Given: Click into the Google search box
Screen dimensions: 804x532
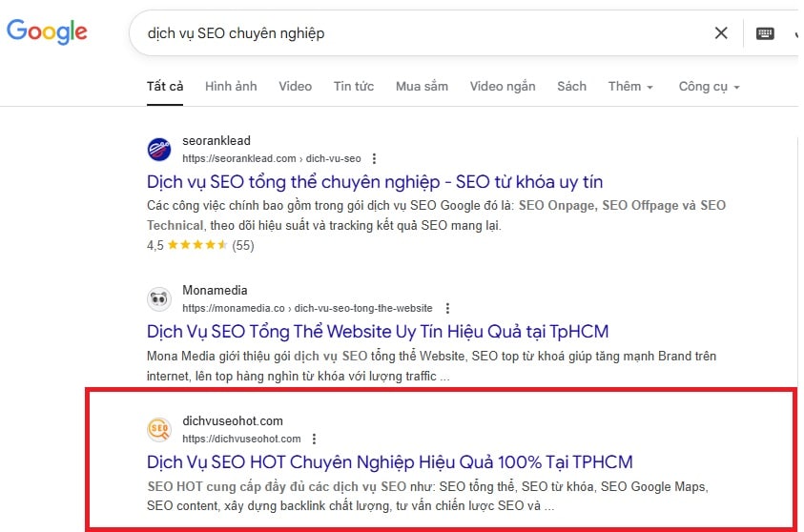Looking at the screenshot, I should click(420, 33).
